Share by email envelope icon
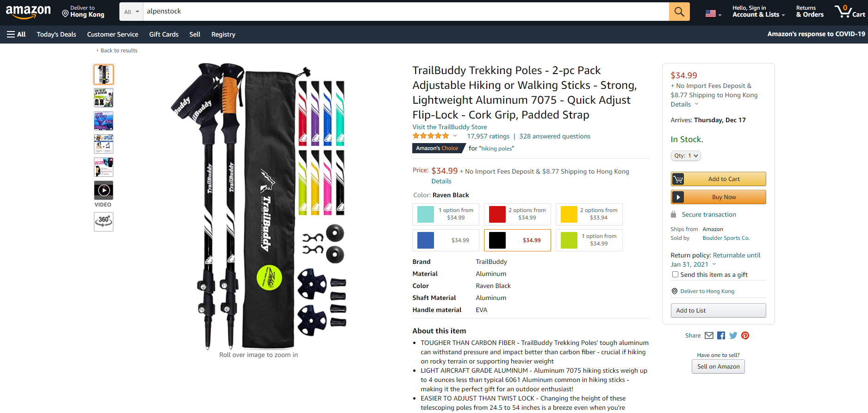This screenshot has height=413, width=868. [x=709, y=336]
